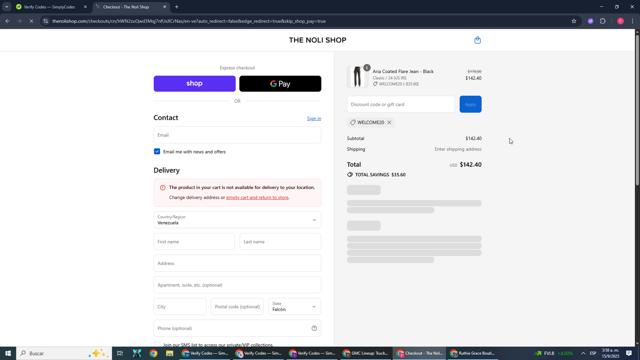Bookmark this page with the star icon
The height and width of the screenshot is (360, 640).
[573, 21]
